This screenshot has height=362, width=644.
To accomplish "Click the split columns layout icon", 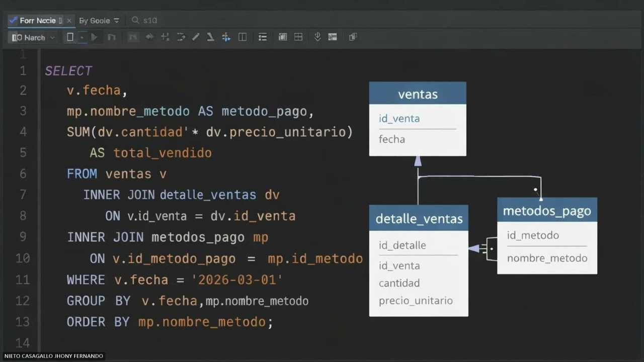I will pyautogui.click(x=243, y=37).
